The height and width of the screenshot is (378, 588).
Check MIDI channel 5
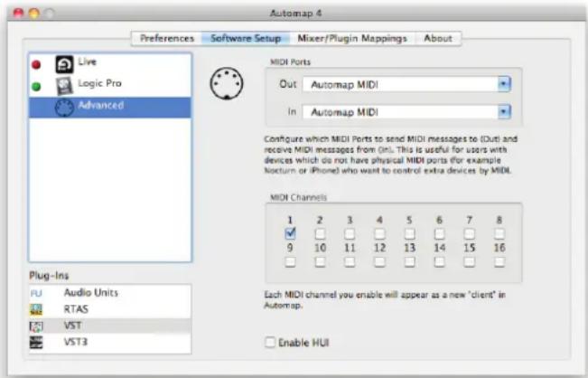(x=409, y=234)
